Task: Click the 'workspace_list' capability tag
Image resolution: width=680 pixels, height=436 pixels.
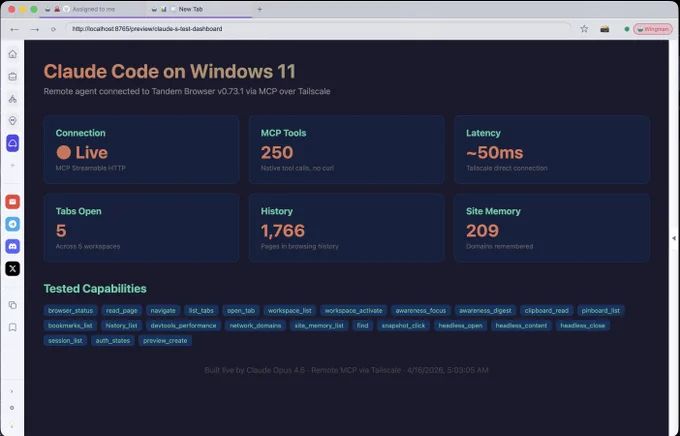Action: point(290,311)
